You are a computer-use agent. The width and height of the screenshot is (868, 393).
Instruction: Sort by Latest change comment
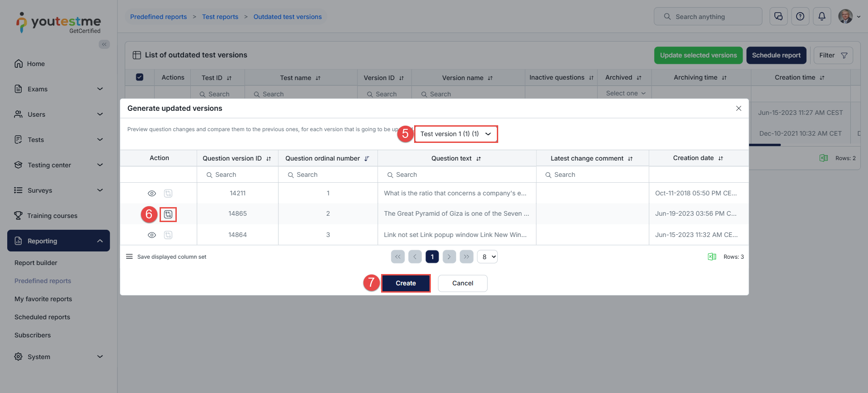pos(630,159)
